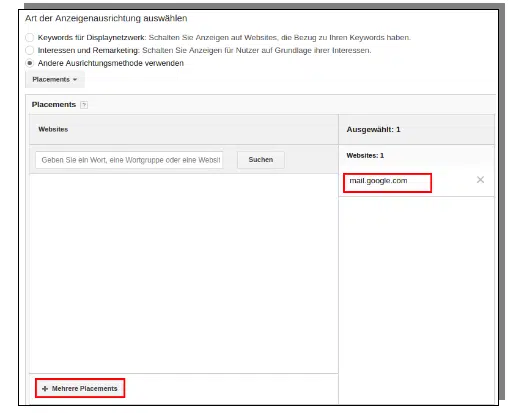Viewport: 523px width, 413px height.
Task: Select Andere Ausrichtungsmethode verwenden radio button
Action: coord(30,63)
